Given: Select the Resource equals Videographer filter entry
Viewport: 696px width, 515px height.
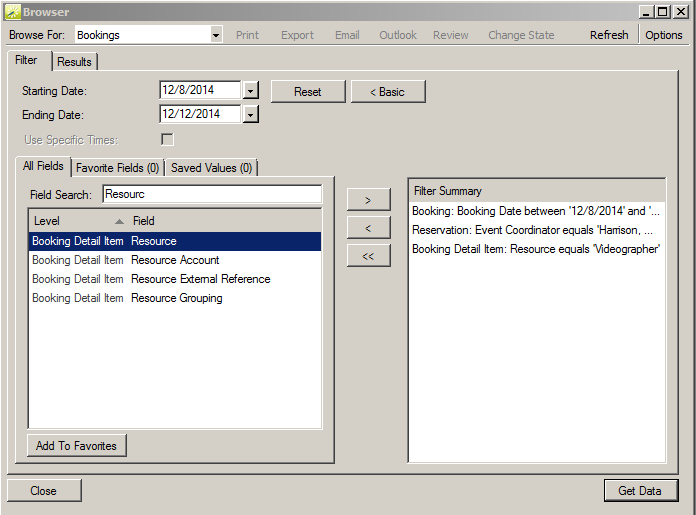Looking at the screenshot, I should [536, 249].
